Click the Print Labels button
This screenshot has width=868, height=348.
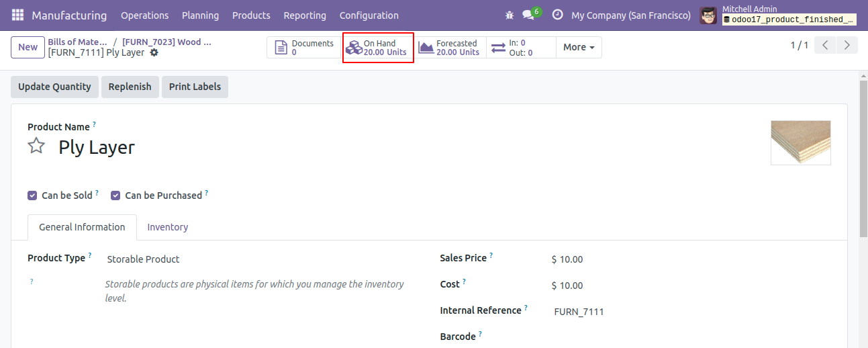click(x=195, y=87)
